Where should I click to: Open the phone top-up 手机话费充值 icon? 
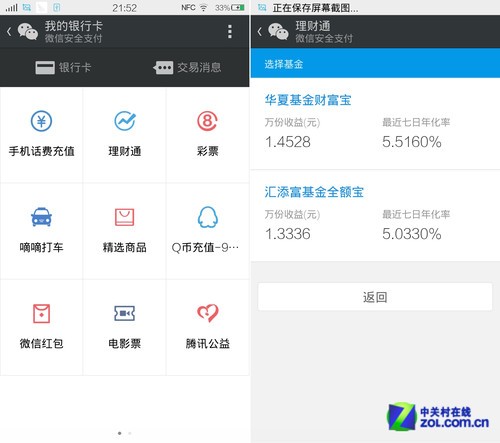coord(41,121)
